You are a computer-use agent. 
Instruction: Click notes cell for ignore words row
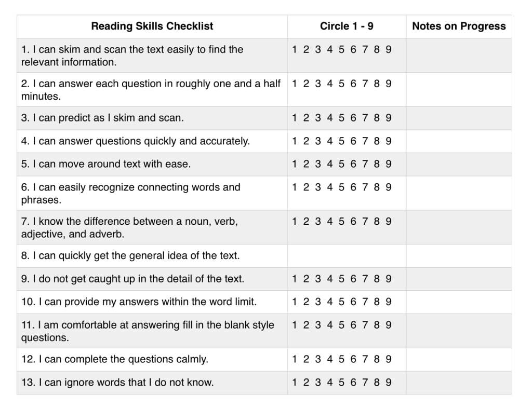459,383
